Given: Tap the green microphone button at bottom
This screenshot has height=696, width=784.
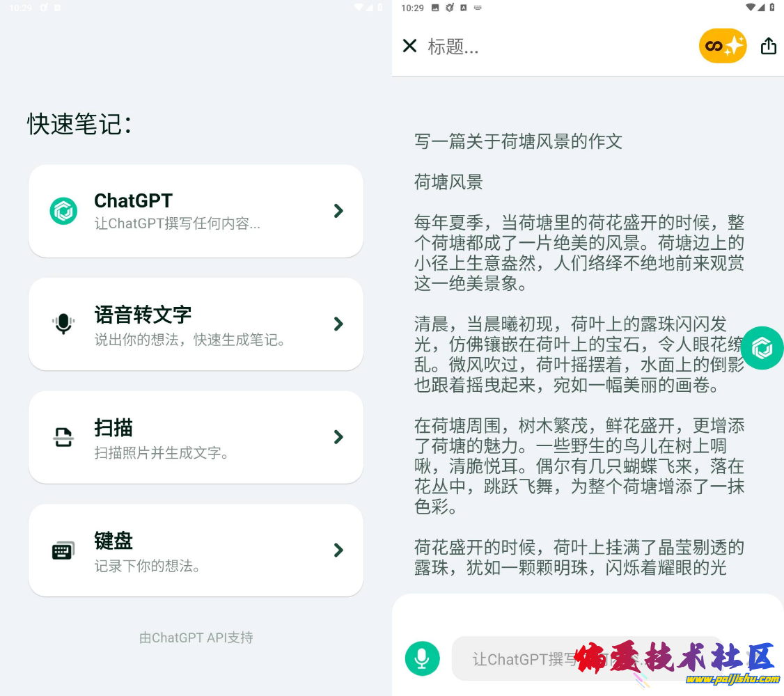Looking at the screenshot, I should (422, 658).
